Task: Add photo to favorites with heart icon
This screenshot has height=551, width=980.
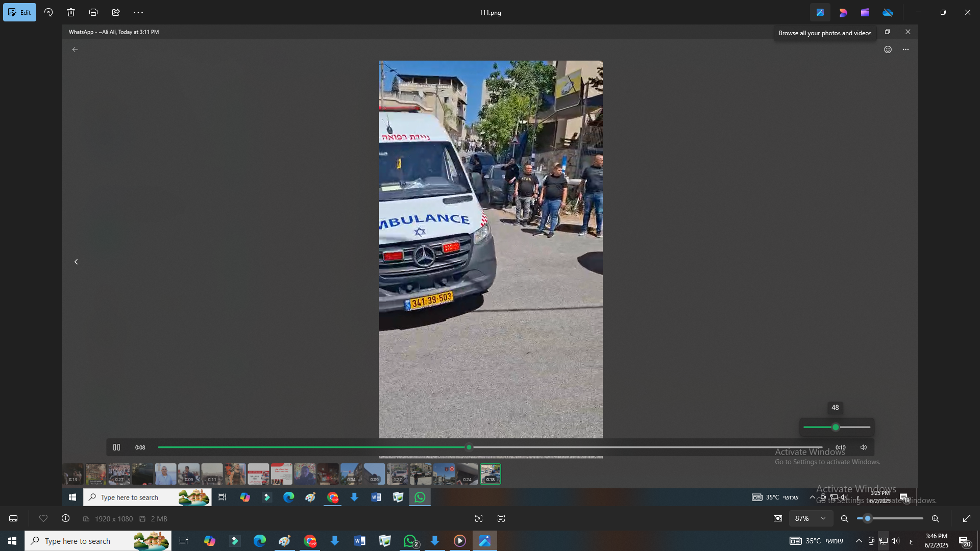Action: coord(43,518)
